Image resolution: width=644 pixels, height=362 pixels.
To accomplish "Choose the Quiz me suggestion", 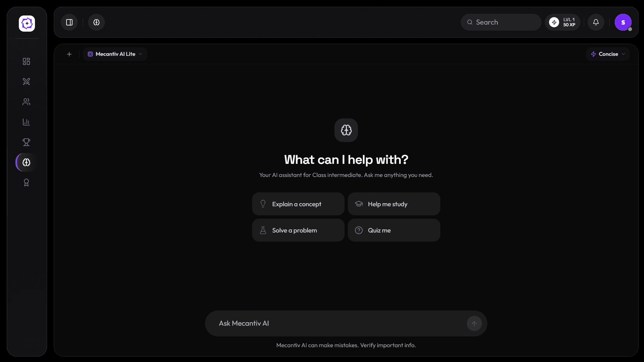I will coord(394,230).
